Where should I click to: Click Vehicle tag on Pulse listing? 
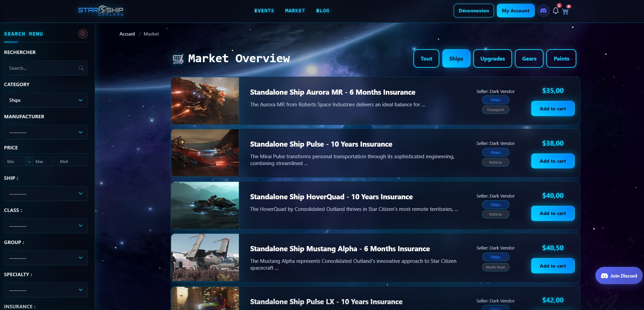pyautogui.click(x=495, y=162)
